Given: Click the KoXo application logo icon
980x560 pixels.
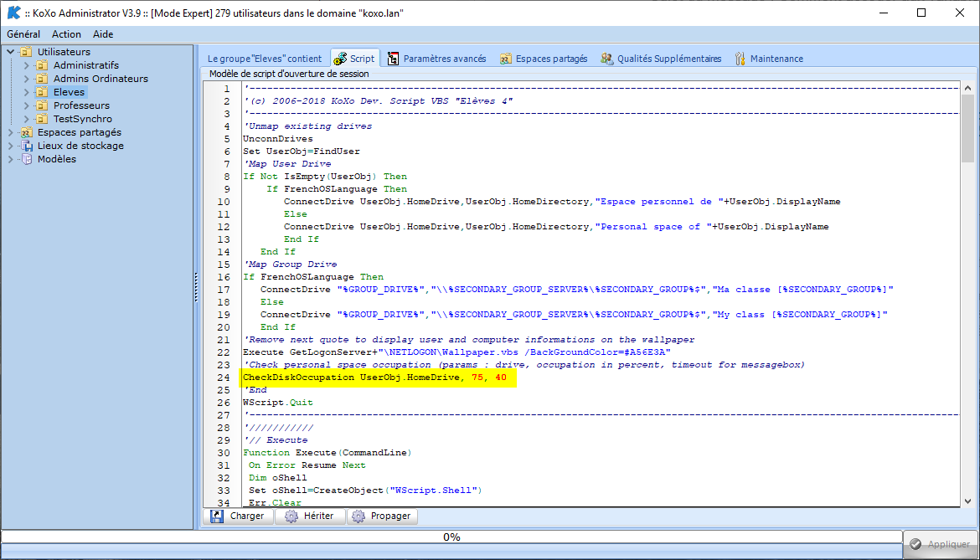Looking at the screenshot, I should pyautogui.click(x=13, y=13).
